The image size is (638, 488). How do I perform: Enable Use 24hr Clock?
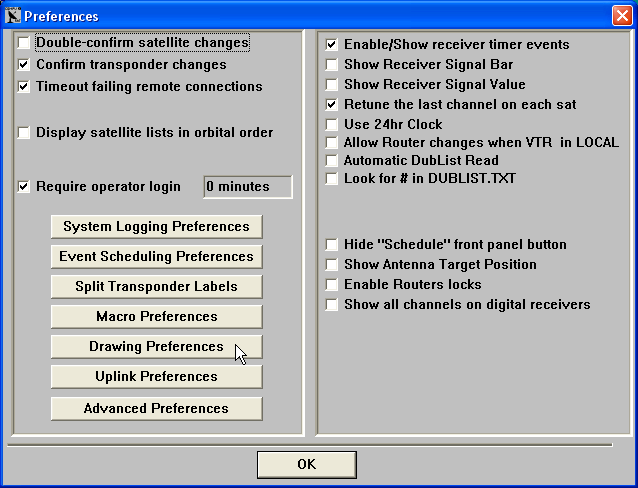tap(332, 124)
